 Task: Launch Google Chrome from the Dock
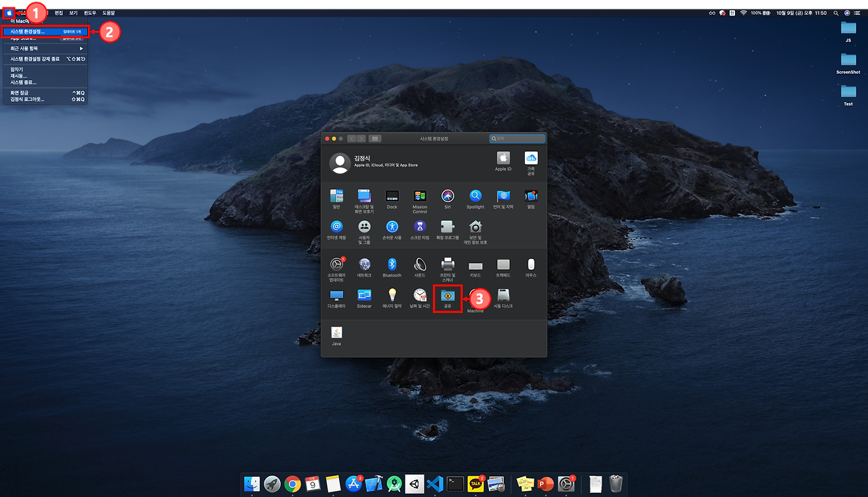click(x=293, y=483)
